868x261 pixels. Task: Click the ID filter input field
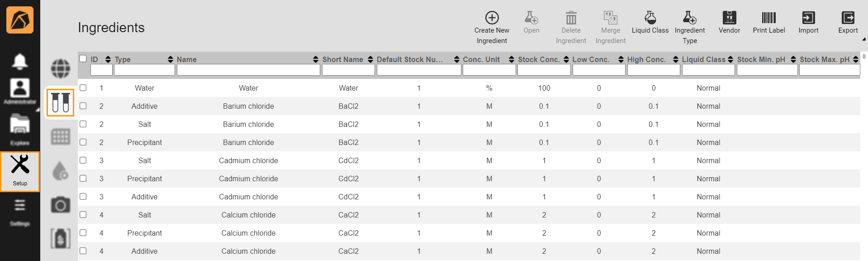coord(101,70)
